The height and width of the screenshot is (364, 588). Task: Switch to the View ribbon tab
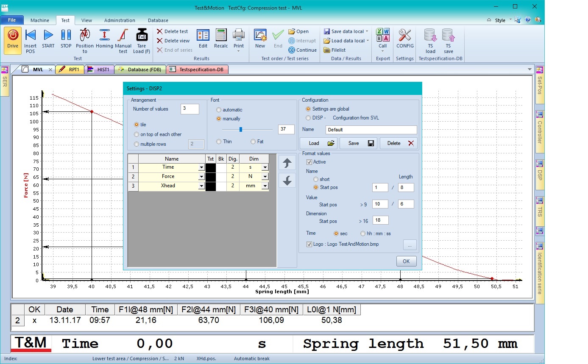86,20
